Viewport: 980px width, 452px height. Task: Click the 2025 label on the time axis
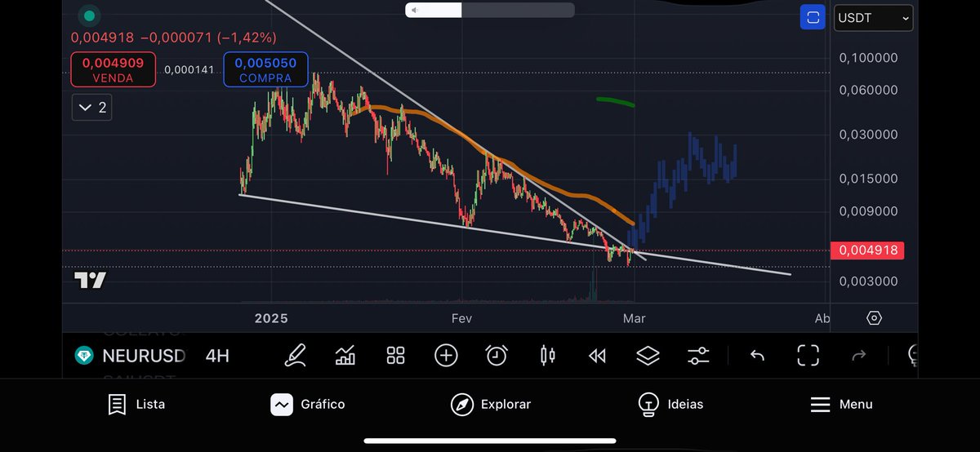click(271, 318)
